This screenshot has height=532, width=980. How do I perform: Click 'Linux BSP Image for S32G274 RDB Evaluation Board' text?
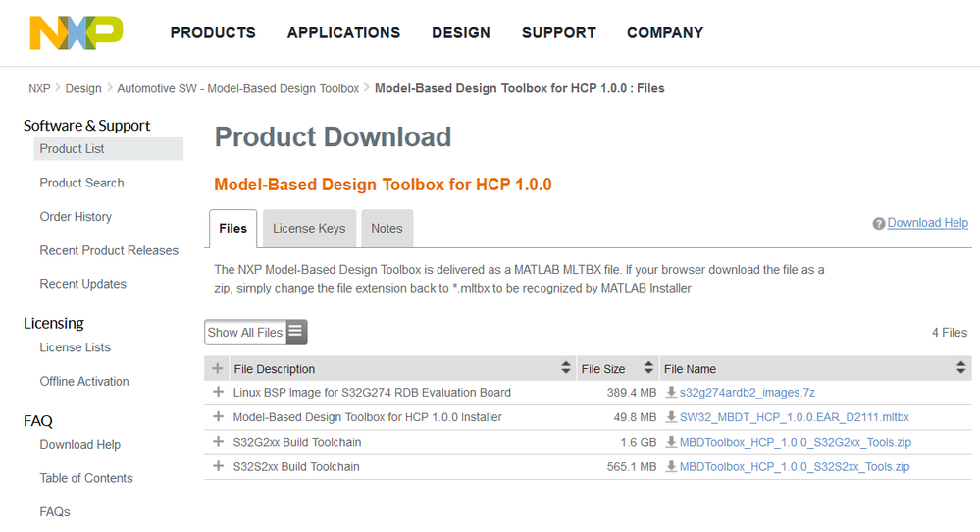pyautogui.click(x=372, y=393)
